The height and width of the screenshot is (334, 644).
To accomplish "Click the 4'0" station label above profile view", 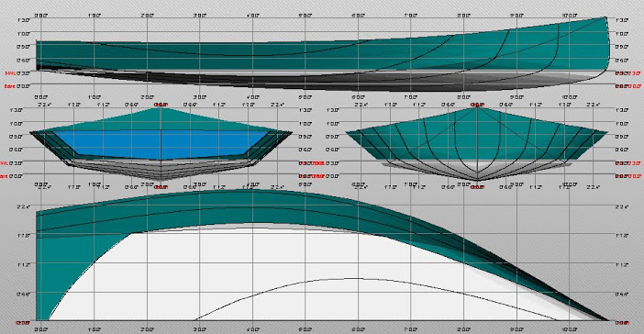I will coord(252,16).
